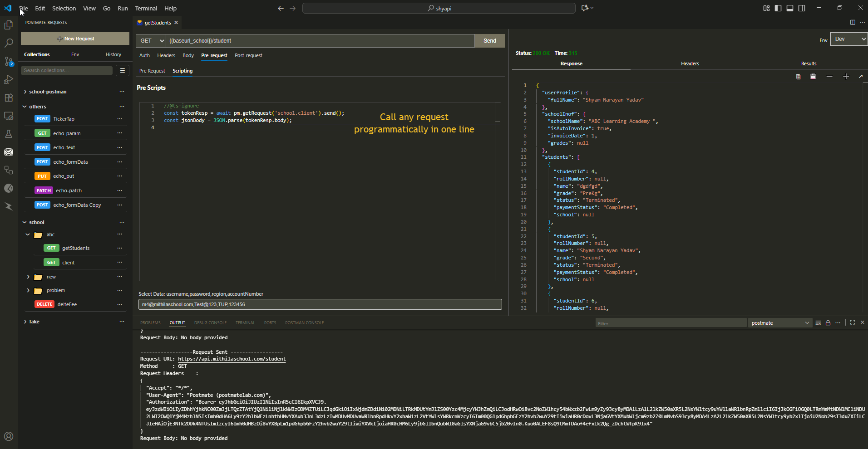The image size is (868, 449).
Task: Switch to the Post-request tab
Action: point(248,55)
